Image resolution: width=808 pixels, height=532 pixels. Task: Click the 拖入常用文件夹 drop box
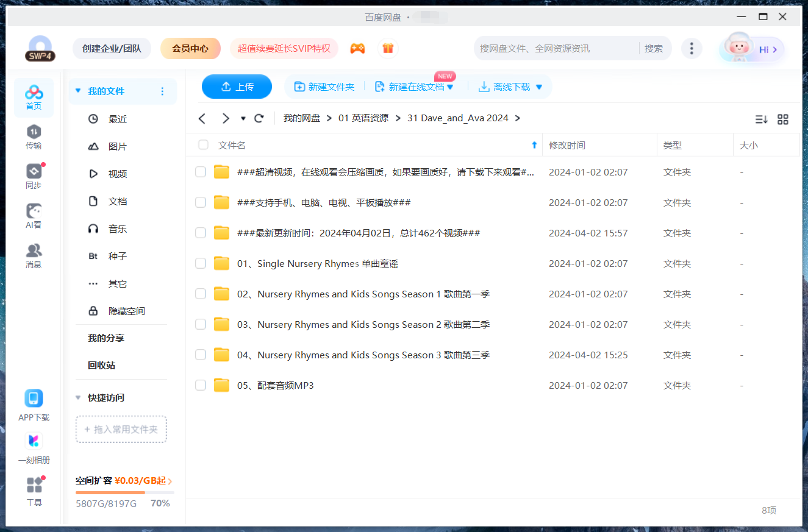pyautogui.click(x=121, y=430)
